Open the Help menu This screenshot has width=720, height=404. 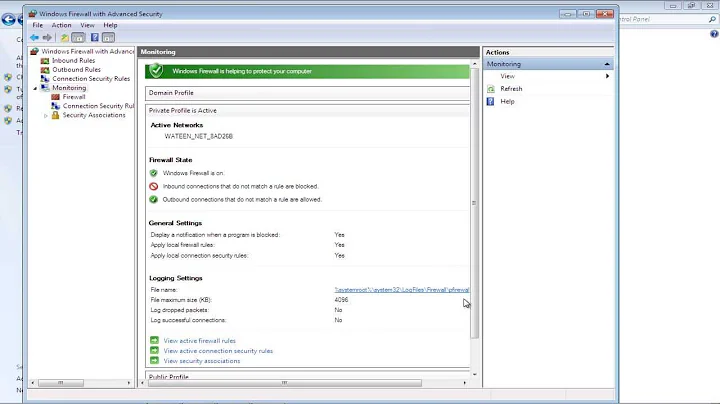point(110,25)
